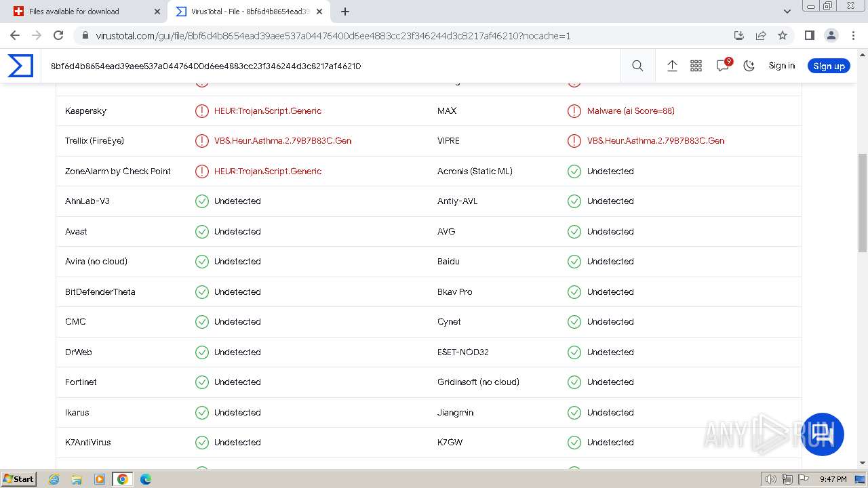
Task: Click the Kaspersky detection alert icon
Action: (202, 111)
